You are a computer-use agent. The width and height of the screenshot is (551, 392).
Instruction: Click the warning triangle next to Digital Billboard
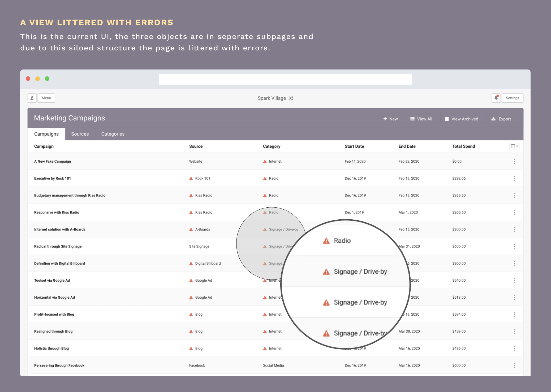pos(191,263)
